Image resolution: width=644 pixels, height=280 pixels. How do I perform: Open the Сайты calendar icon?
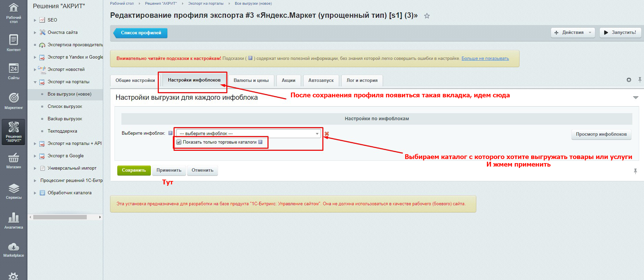pos(13,71)
